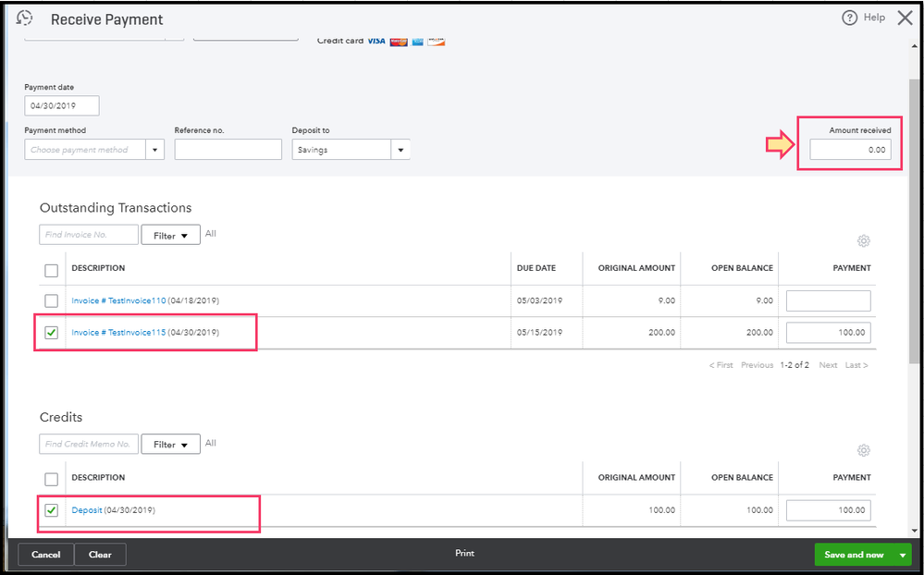This screenshot has height=575, width=924.
Task: Click the Payment date field
Action: coord(62,106)
